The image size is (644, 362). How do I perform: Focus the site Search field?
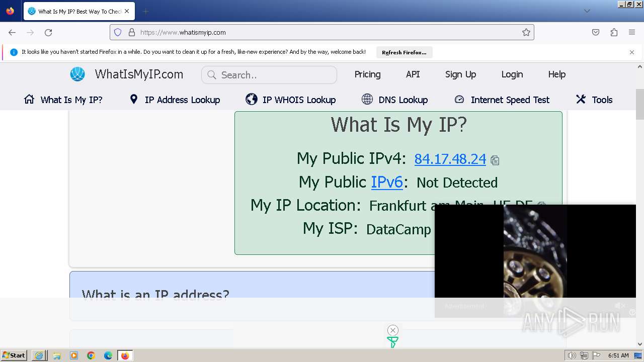tap(269, 75)
